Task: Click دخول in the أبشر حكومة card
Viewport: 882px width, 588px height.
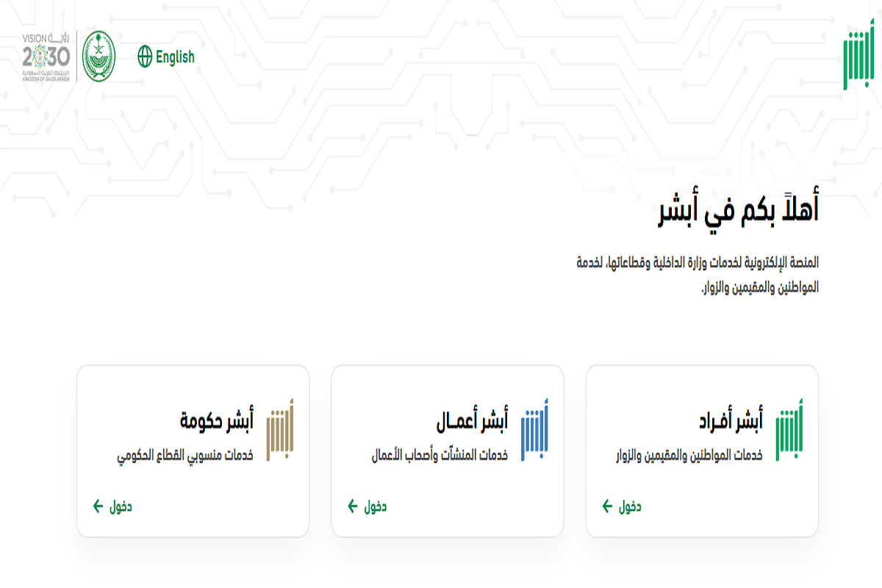Action: point(121,506)
